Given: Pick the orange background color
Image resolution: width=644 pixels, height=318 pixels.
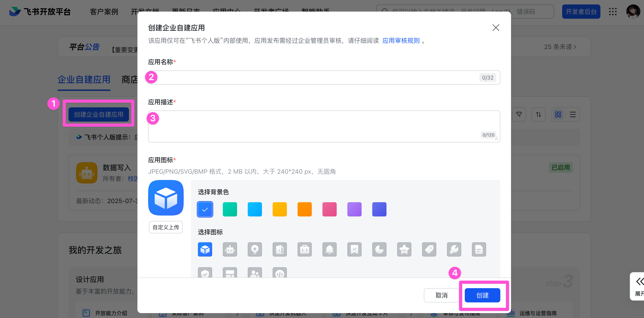Looking at the screenshot, I should [304, 209].
